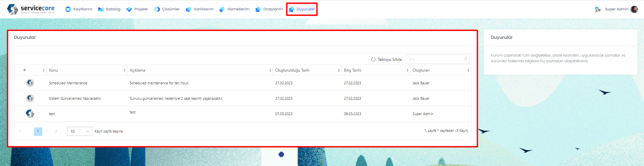Open the records per page dropdown
Image resolution: width=644 pixels, height=166 pixels.
click(80, 131)
